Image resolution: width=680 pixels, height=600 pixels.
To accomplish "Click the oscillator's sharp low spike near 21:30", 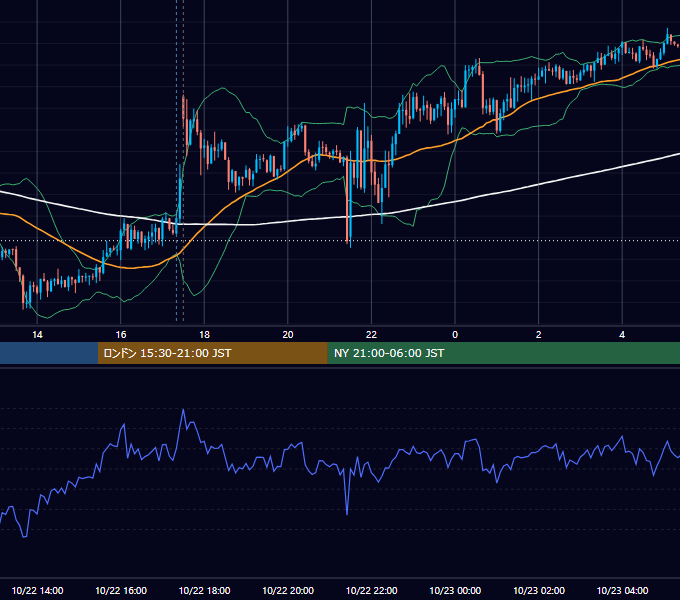I will pyautogui.click(x=347, y=513).
